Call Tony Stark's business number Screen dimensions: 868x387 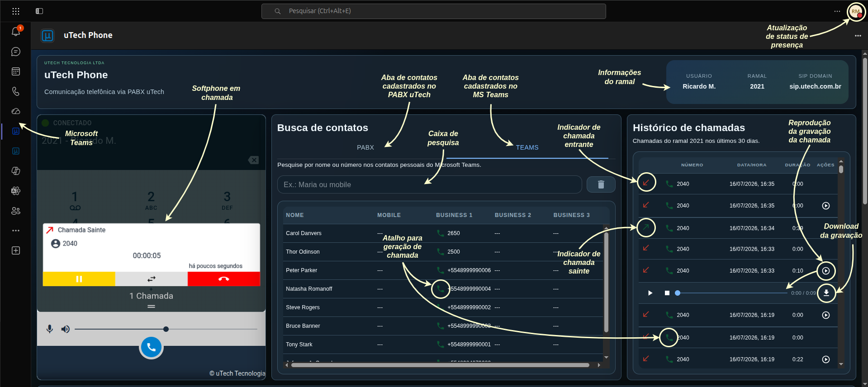coord(440,345)
